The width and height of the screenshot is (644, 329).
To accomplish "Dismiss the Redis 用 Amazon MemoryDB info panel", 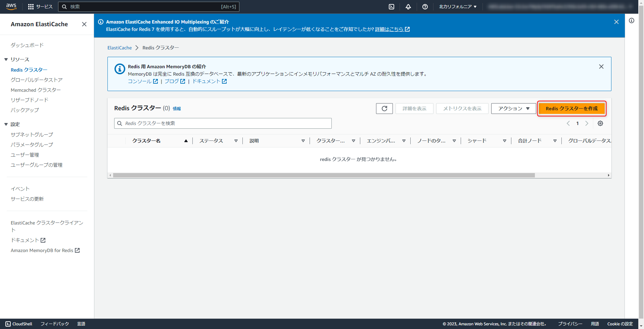I will [601, 66].
